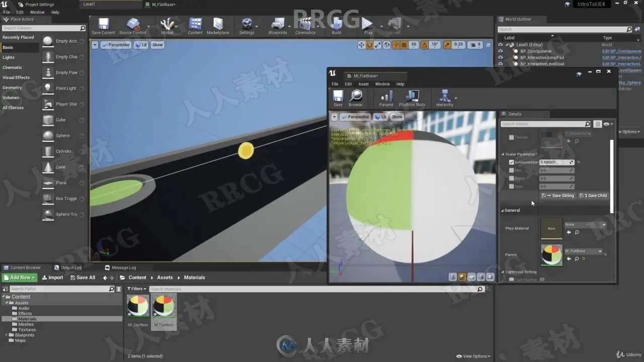Select the translate gizmo icon in level viewport

[361, 45]
